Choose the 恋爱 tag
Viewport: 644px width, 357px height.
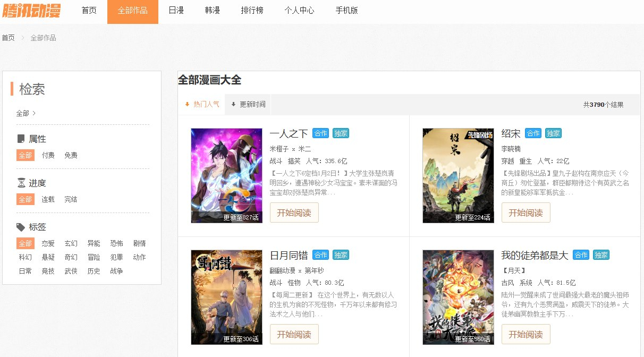pos(48,243)
